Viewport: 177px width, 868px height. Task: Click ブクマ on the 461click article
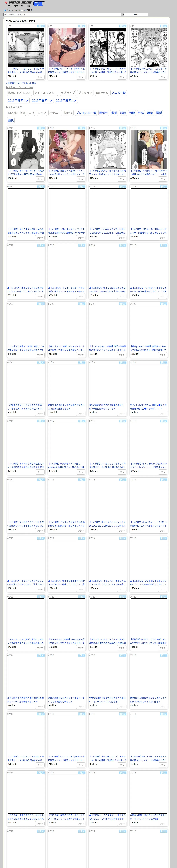click(163, 179)
